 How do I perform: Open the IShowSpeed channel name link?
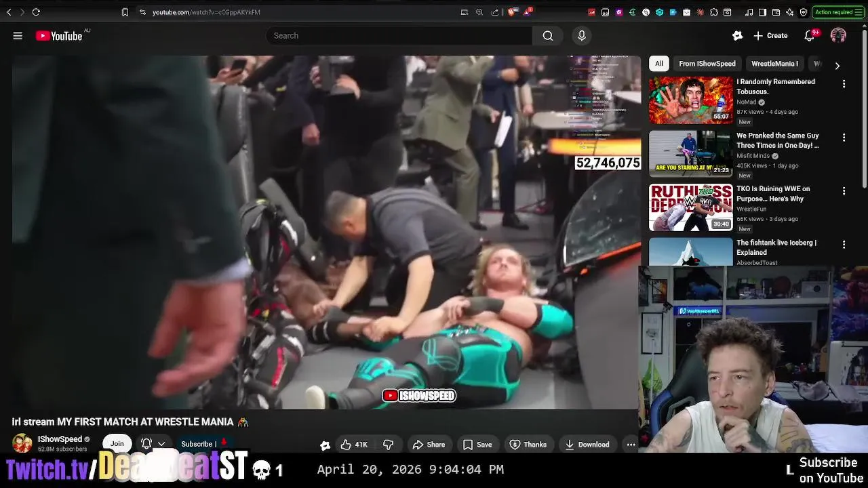click(60, 439)
